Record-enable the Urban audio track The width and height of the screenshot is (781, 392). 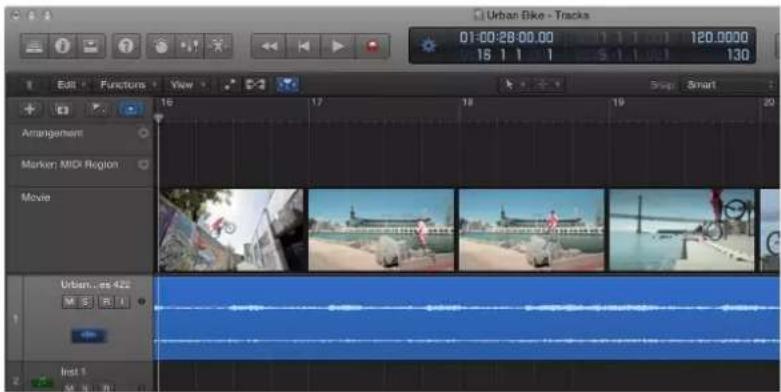click(x=106, y=302)
